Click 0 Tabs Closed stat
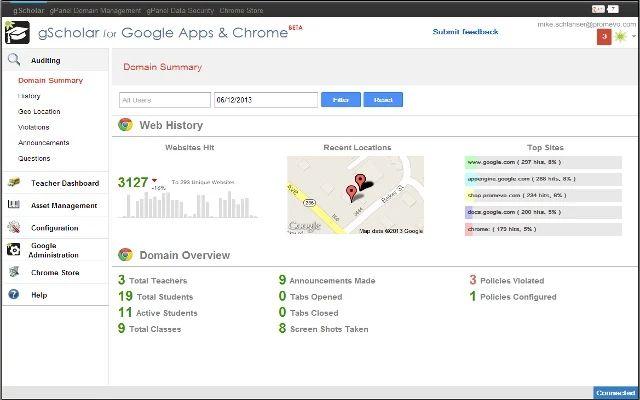Screen dimensions: 640x400 [x=309, y=313]
